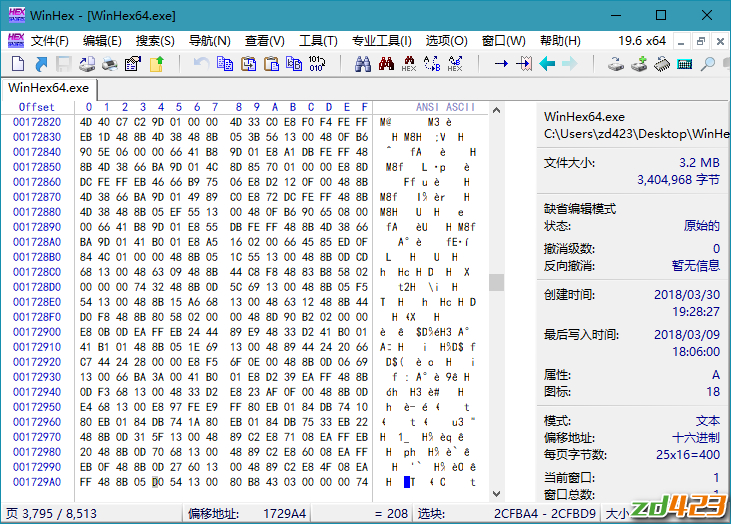The image size is (731, 524).
Task: Open the 窗口(W) menu
Action: [504, 41]
